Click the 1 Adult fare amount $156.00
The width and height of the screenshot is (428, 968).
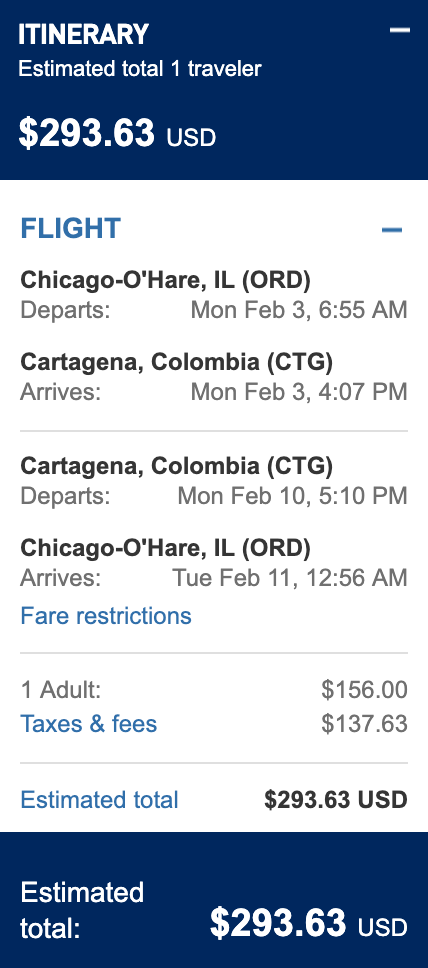click(x=364, y=690)
